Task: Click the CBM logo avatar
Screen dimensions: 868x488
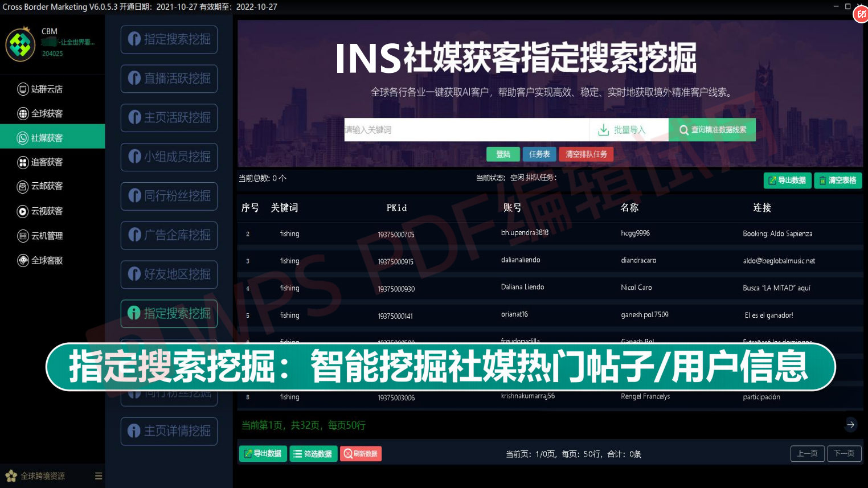Action: point(21,44)
